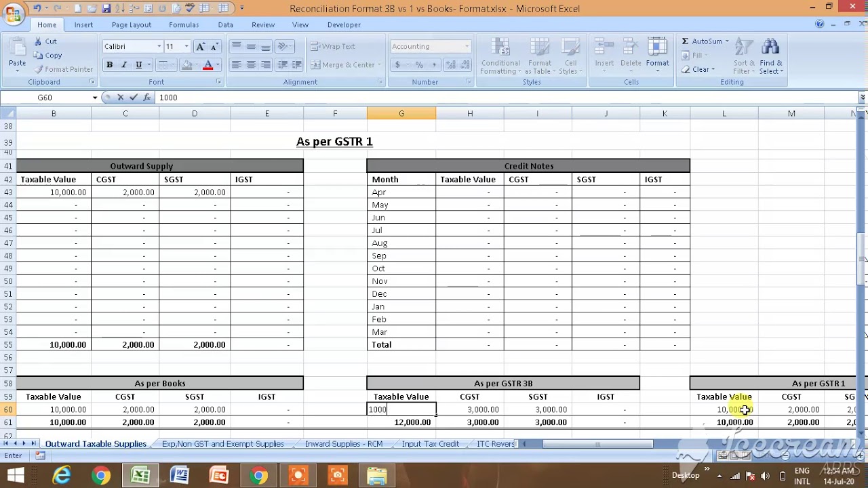Open File Explorer from taskbar
This screenshot has height=488, width=868.
point(377,475)
